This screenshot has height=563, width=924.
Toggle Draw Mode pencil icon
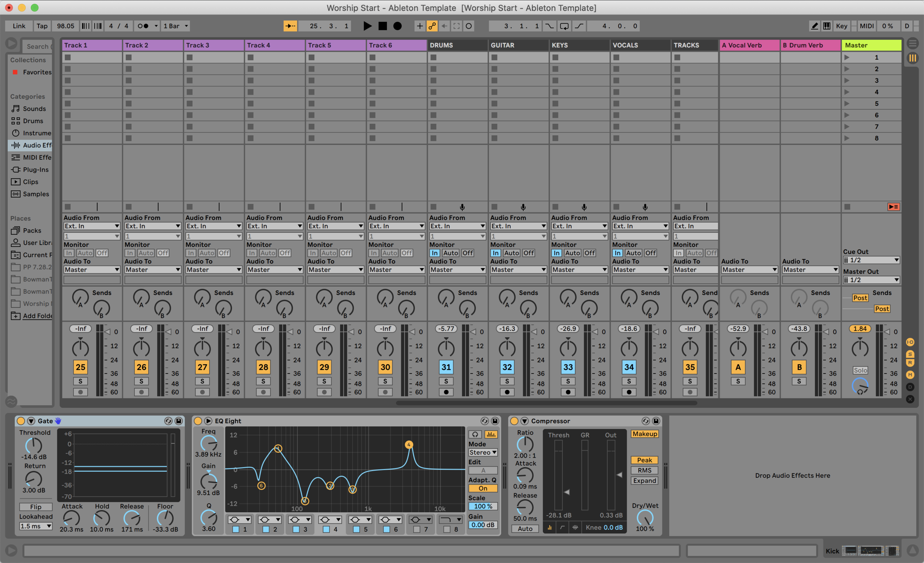click(814, 26)
